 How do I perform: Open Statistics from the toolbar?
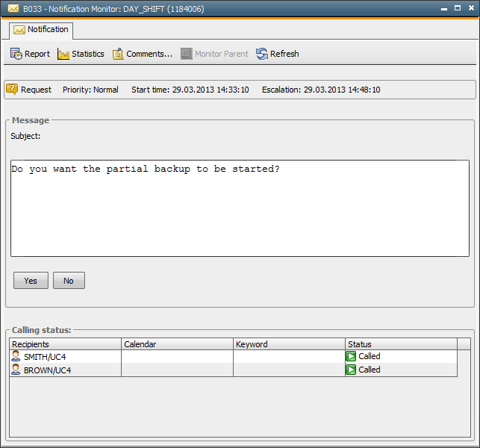pyautogui.click(x=81, y=54)
